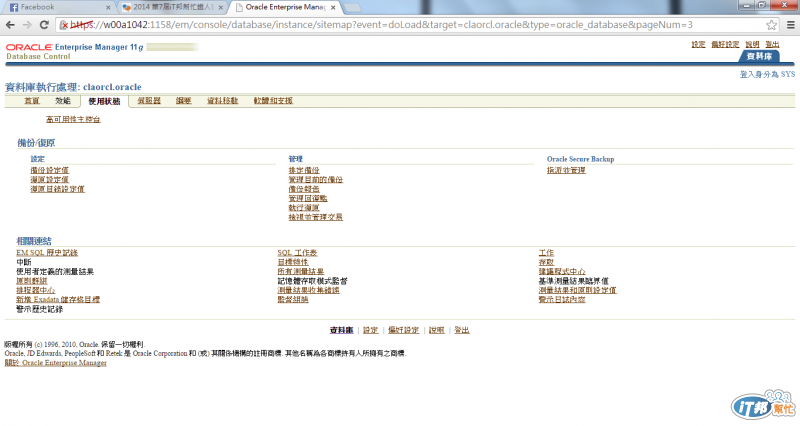Open a new browser tab
The height and width of the screenshot is (426, 800).
point(352,8)
